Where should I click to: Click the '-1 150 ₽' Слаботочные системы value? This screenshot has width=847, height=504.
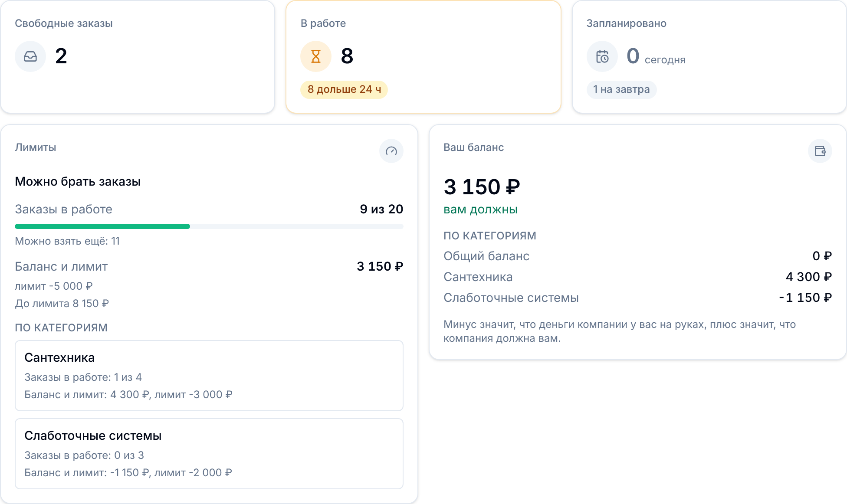[805, 298]
